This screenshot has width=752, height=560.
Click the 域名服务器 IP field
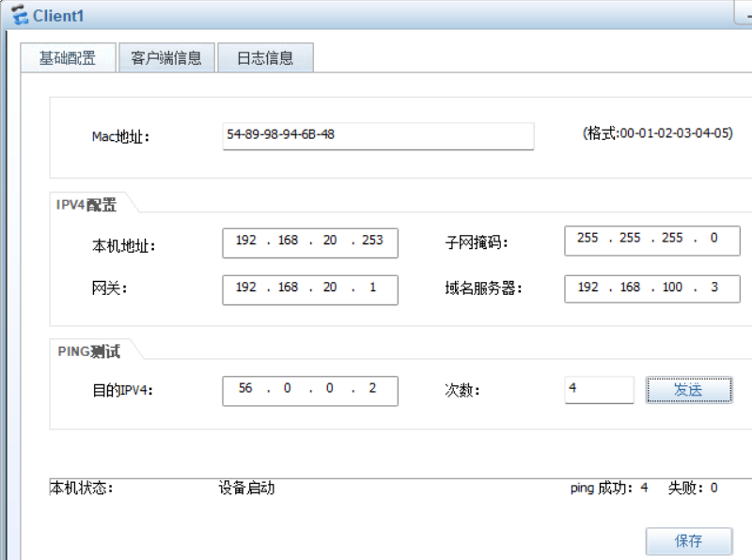click(651, 288)
